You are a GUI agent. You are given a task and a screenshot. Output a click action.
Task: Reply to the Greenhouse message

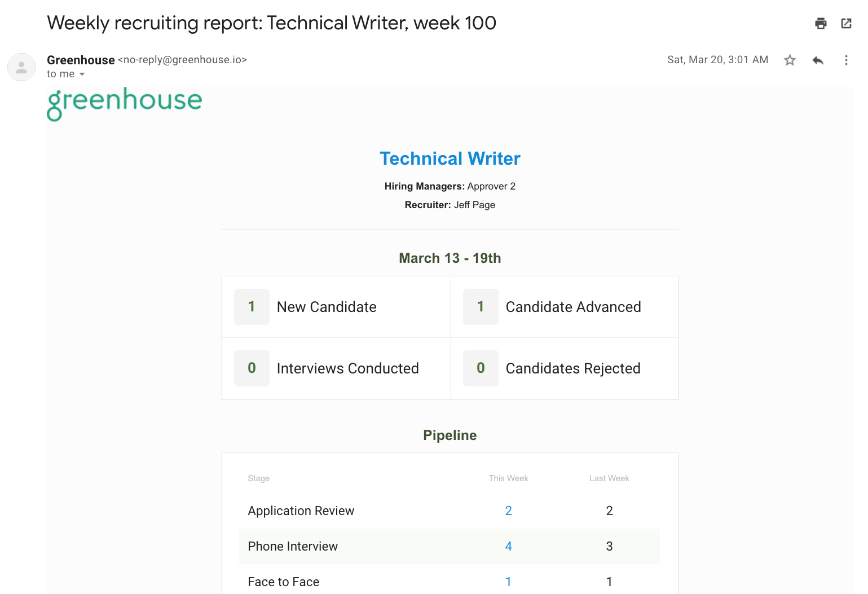tap(818, 60)
